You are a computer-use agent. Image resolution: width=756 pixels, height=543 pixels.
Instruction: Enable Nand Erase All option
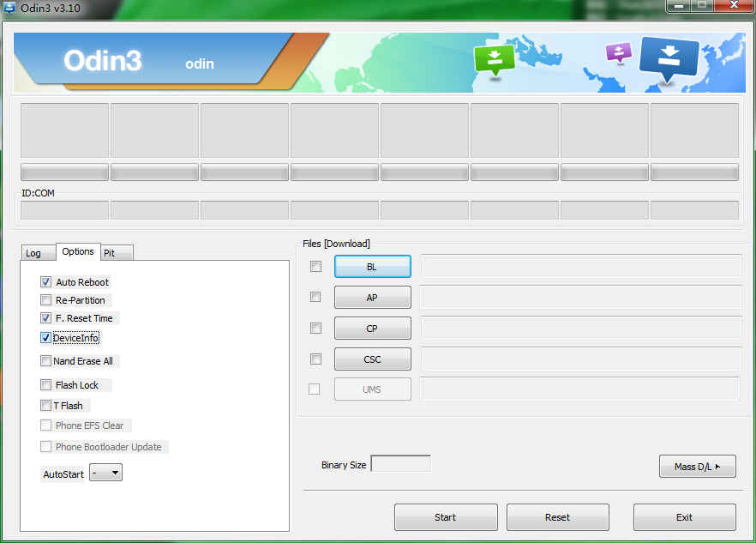click(x=45, y=361)
